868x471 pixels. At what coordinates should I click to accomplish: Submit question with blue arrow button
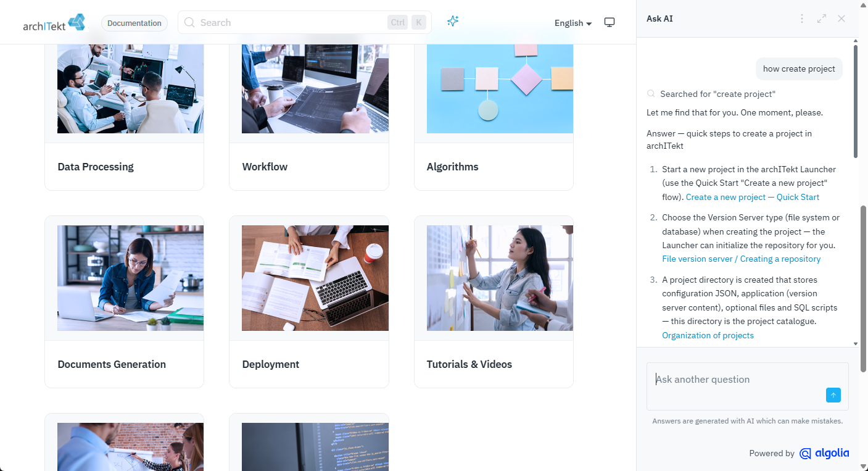[833, 395]
